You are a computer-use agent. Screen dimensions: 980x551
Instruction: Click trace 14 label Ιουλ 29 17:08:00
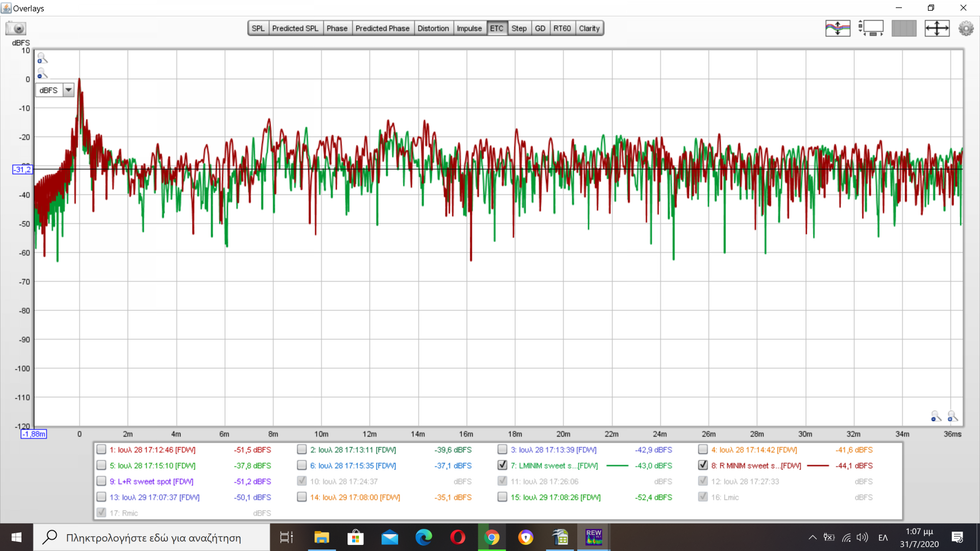(355, 497)
